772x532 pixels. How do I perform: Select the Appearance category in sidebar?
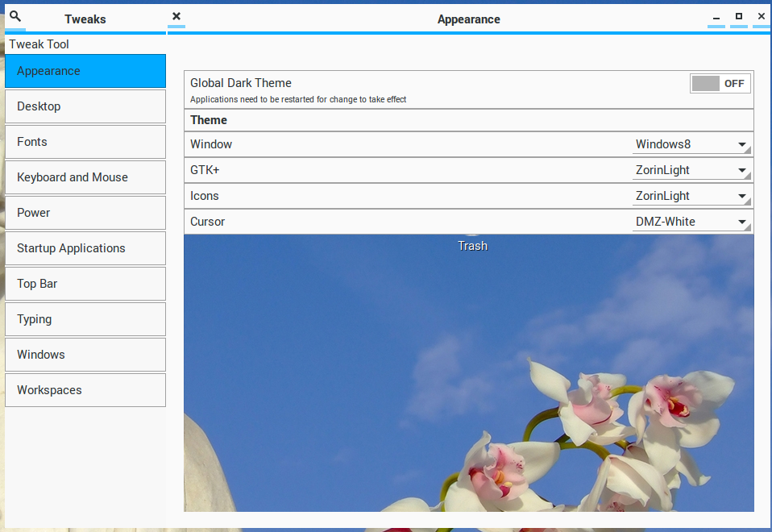point(85,72)
